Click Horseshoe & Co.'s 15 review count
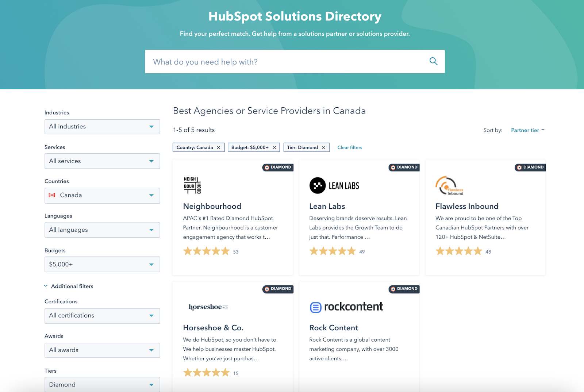Viewport: 584px width, 392px height. (236, 373)
